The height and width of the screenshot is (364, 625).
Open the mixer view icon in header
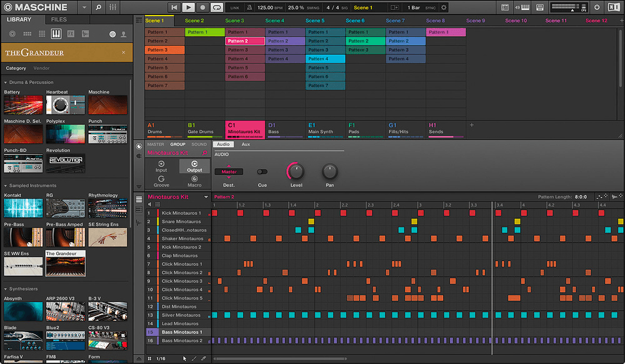(x=112, y=7)
